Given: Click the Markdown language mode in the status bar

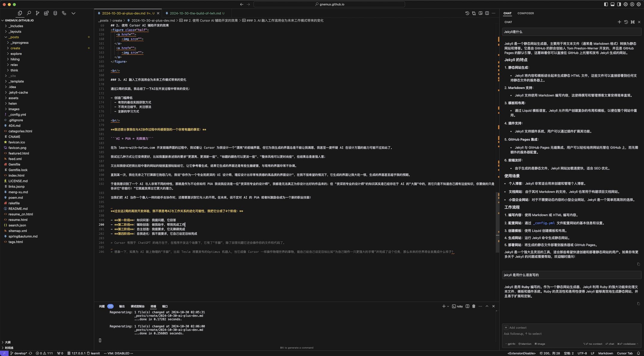Looking at the screenshot, I should point(605,353).
